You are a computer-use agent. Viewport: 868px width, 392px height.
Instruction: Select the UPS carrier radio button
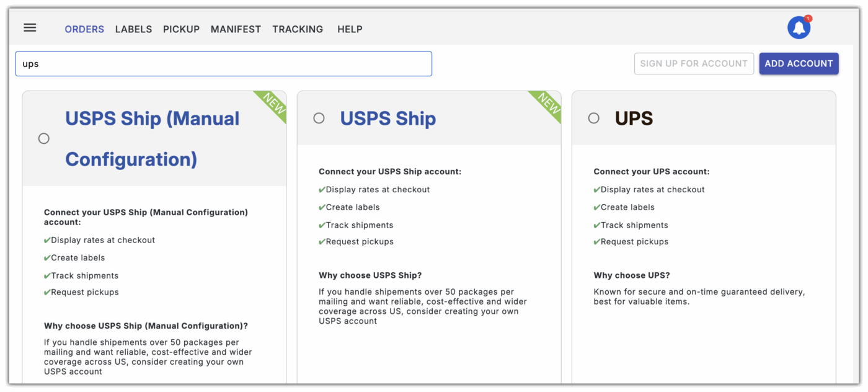click(x=593, y=118)
